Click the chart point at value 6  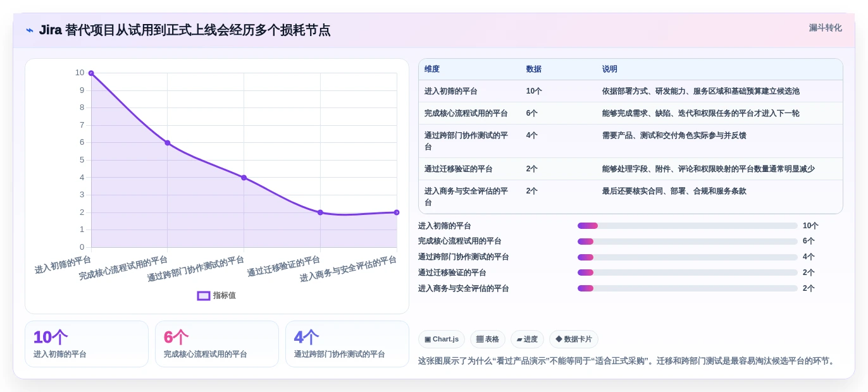tap(168, 143)
